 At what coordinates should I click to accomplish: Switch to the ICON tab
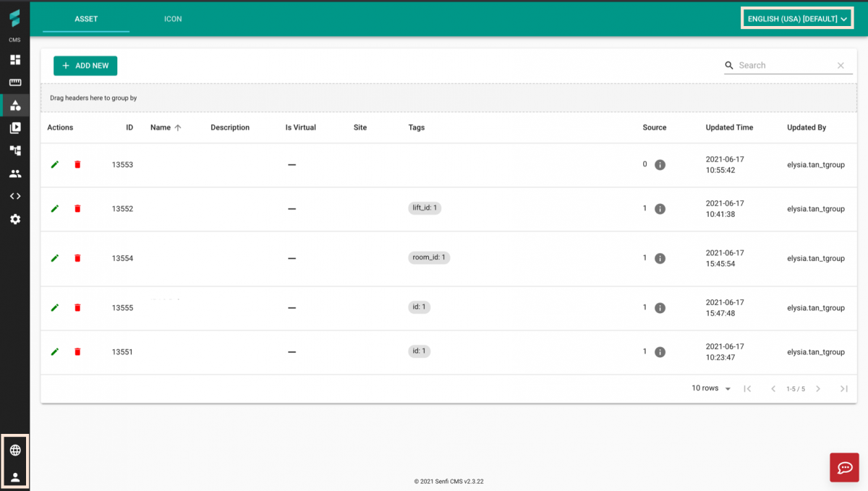click(x=172, y=19)
